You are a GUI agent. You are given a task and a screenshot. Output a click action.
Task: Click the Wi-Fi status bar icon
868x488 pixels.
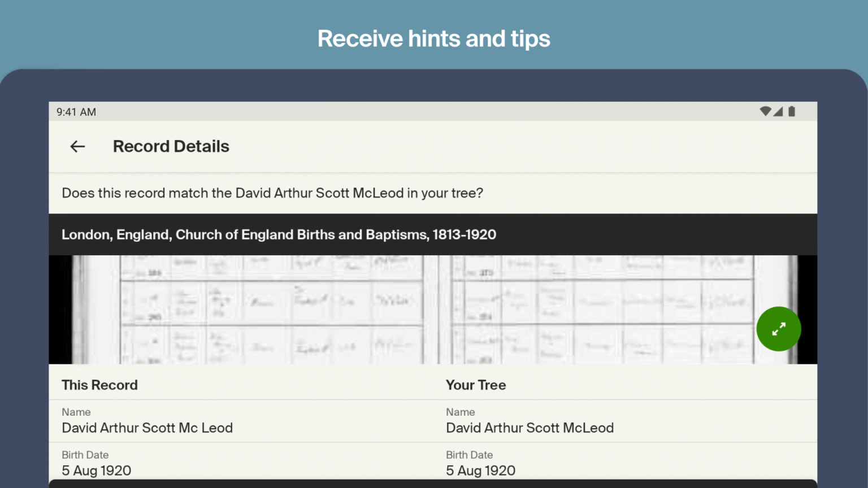click(x=765, y=111)
